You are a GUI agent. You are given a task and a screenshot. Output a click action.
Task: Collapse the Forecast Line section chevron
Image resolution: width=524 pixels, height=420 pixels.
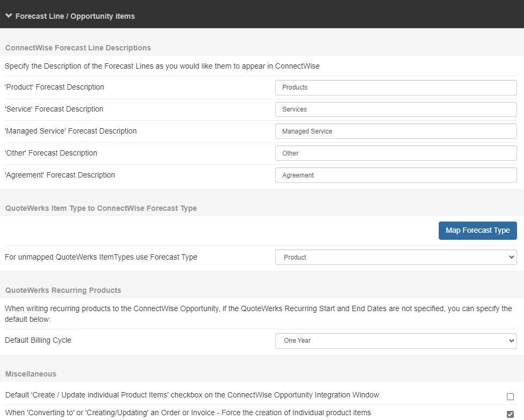coord(9,16)
